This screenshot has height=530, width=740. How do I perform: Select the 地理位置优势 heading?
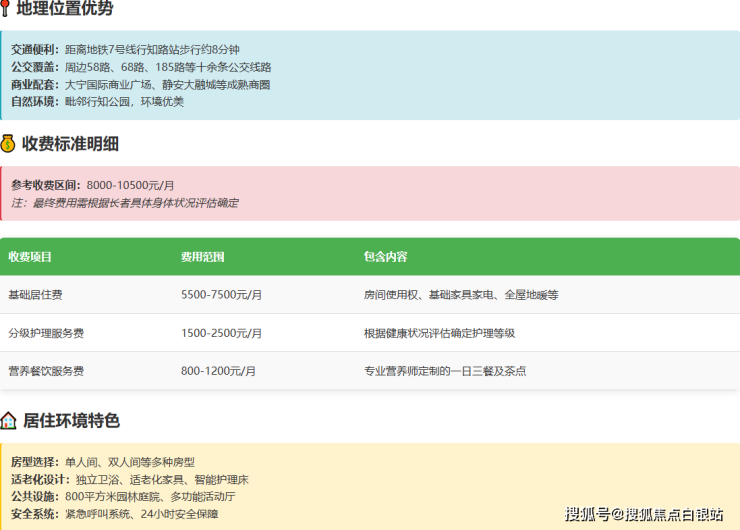point(65,9)
